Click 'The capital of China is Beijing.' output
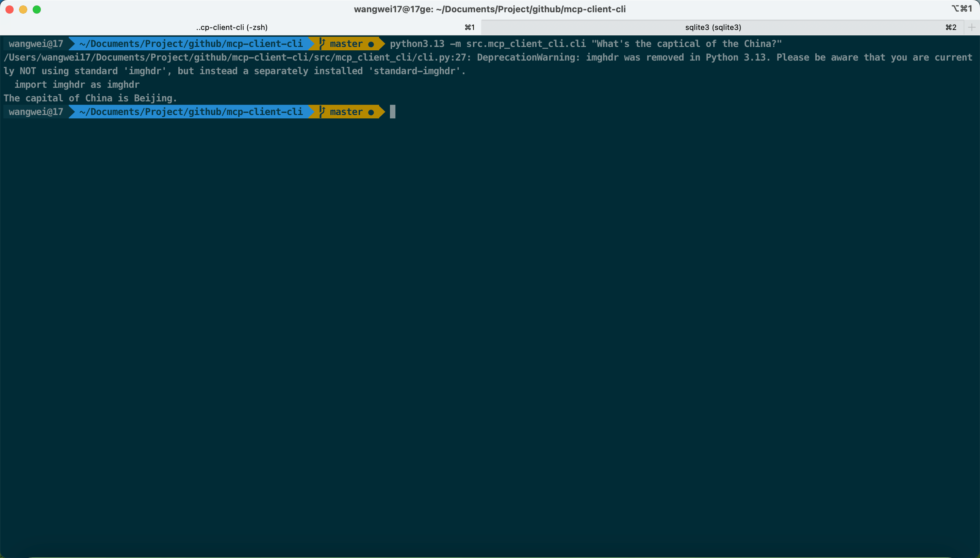Viewport: 980px width, 558px height. [90, 98]
